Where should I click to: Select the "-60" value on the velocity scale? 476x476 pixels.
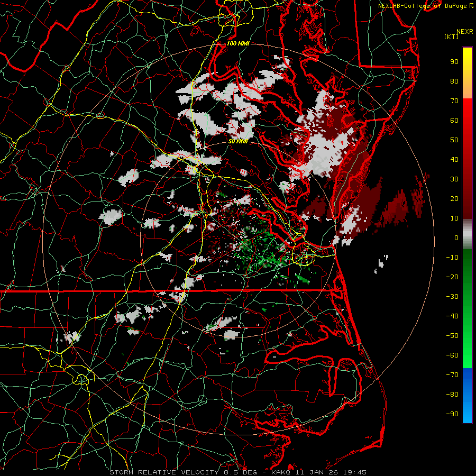click(x=452, y=355)
